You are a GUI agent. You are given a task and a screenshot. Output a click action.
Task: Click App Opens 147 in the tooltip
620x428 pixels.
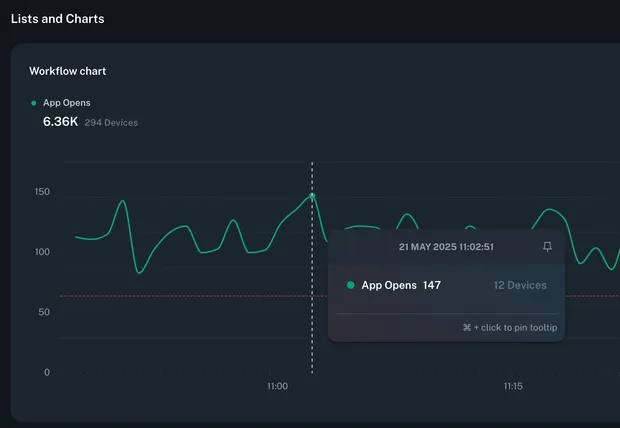click(x=400, y=285)
